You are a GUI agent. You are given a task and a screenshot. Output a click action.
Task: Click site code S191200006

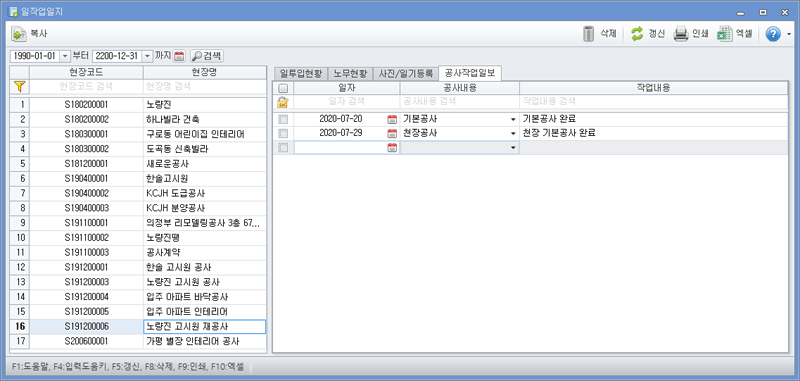86,326
